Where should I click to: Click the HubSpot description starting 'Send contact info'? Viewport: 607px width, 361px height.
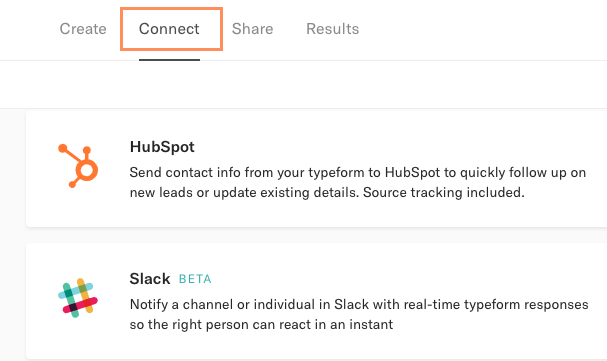(x=358, y=182)
